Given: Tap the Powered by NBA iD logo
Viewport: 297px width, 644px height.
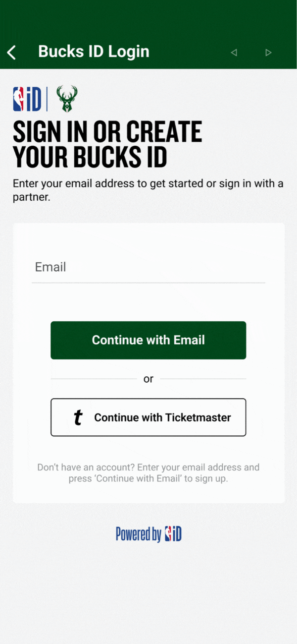Looking at the screenshot, I should [148, 534].
